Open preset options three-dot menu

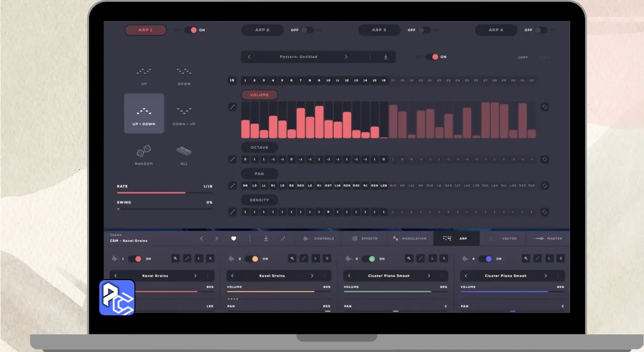click(250, 238)
